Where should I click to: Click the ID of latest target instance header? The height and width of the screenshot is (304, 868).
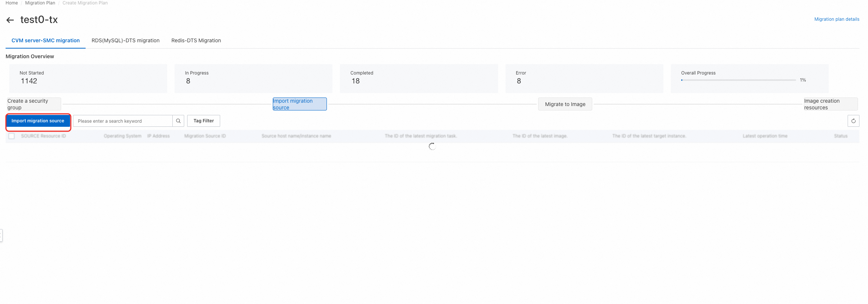[649, 136]
